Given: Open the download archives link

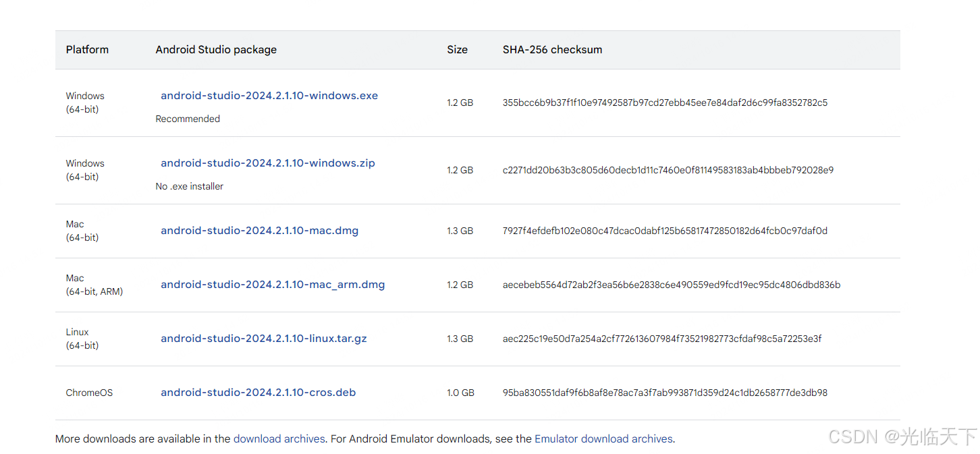Looking at the screenshot, I should 279,438.
